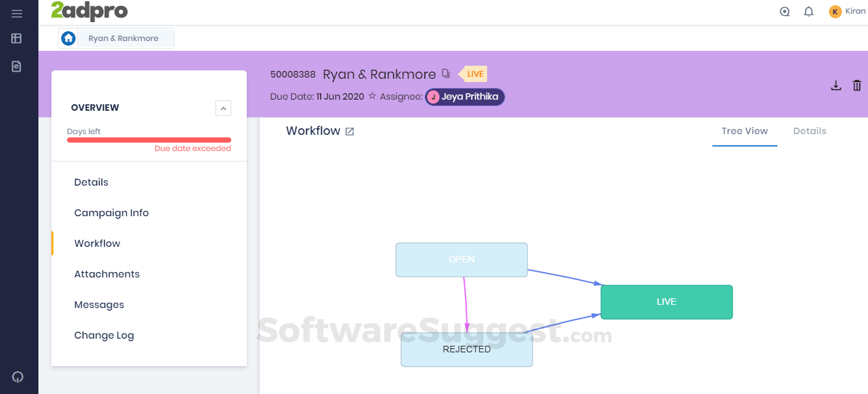This screenshot has height=394, width=868.
Task: Select the REJECTED workflow node
Action: point(467,350)
